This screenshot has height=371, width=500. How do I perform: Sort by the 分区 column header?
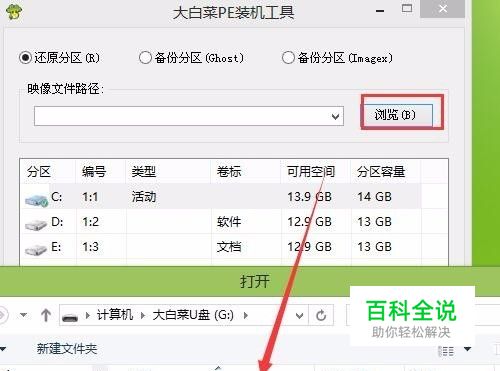pyautogui.click(x=39, y=172)
